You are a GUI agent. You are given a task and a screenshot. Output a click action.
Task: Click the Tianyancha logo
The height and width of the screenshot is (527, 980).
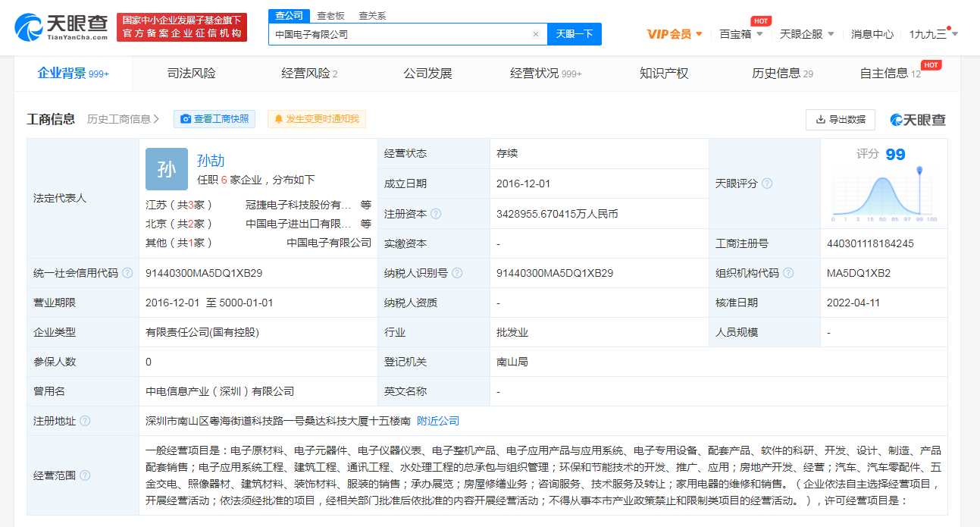(x=61, y=27)
